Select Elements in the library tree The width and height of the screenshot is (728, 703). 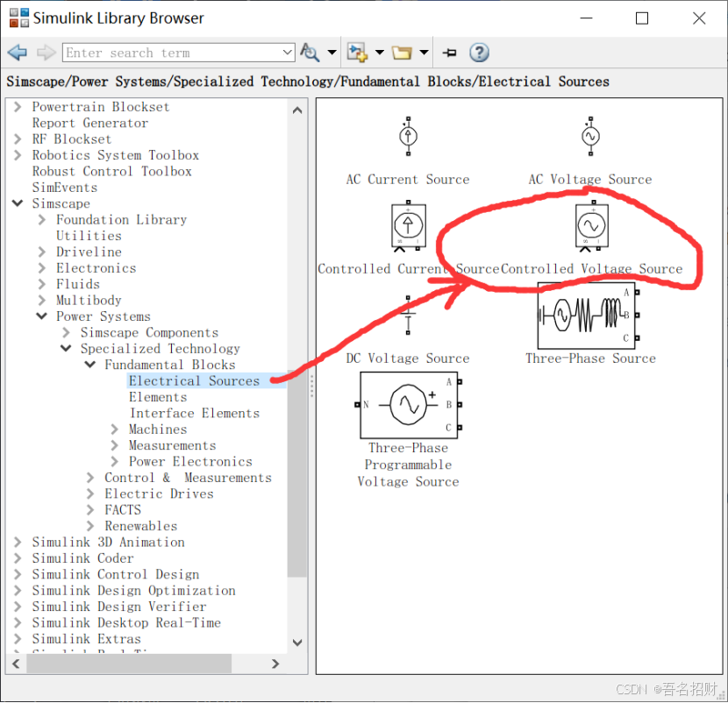158,397
